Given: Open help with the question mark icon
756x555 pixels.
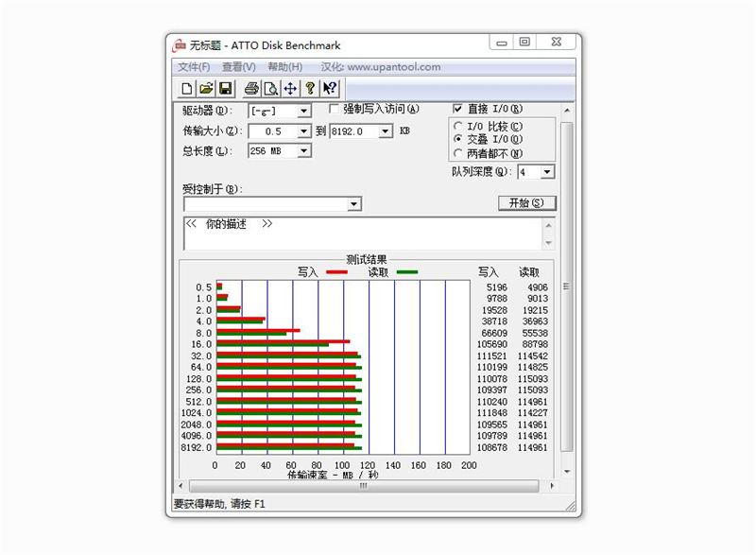Looking at the screenshot, I should pyautogui.click(x=311, y=89).
